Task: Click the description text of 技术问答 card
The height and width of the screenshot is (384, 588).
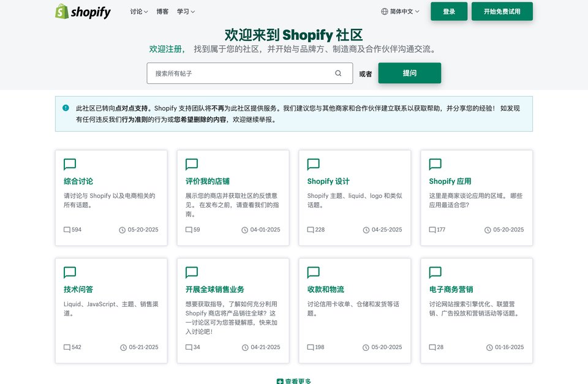Action: (111, 309)
